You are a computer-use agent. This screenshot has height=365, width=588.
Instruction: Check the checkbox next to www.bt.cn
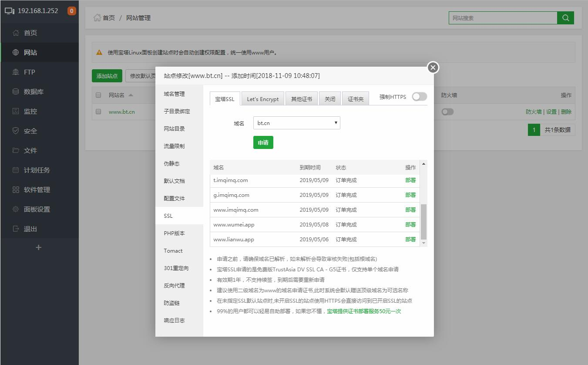(x=98, y=112)
